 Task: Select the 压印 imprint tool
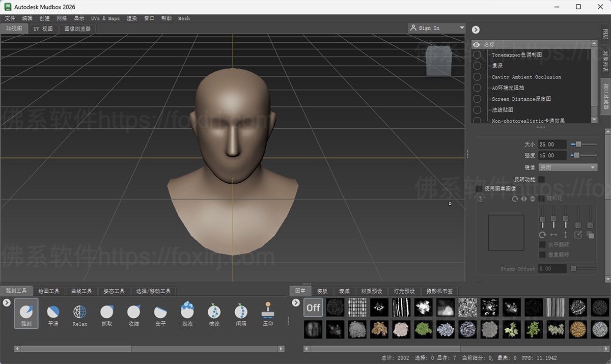tap(268, 312)
